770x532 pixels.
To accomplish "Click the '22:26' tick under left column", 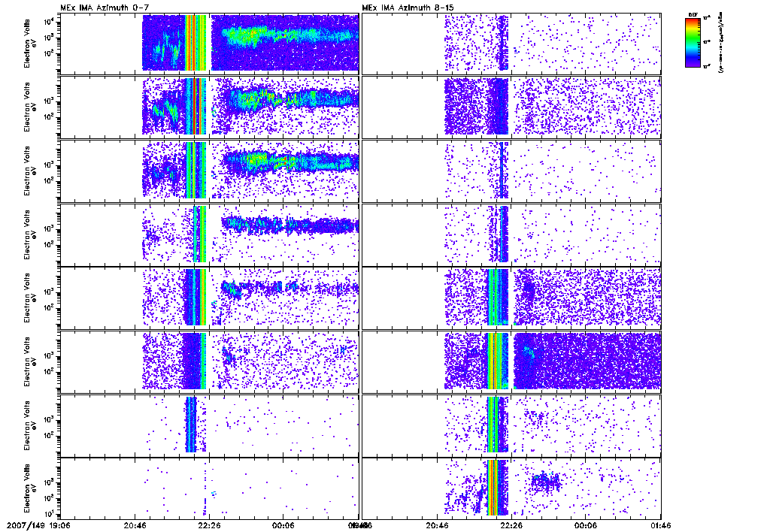I will (209, 525).
